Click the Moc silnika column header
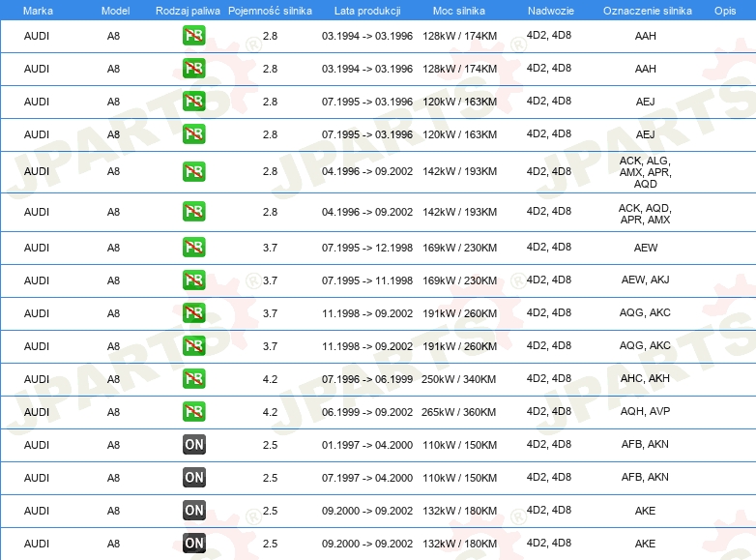Image resolution: width=756 pixels, height=560 pixels. (459, 10)
